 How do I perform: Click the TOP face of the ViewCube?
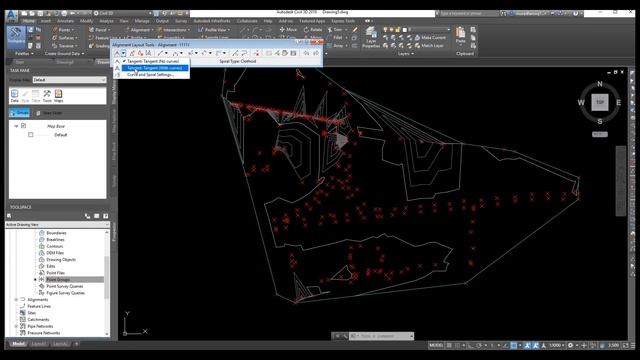600,102
